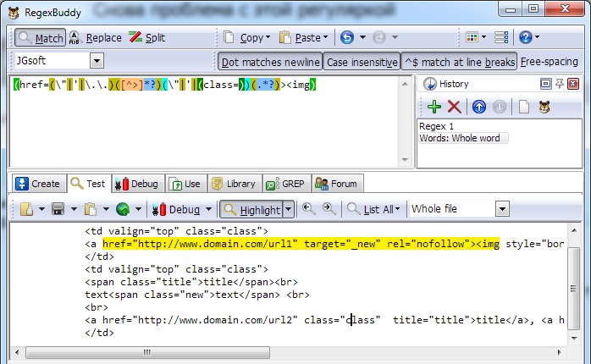Open the globe URL dropdown arrow

click(x=138, y=209)
